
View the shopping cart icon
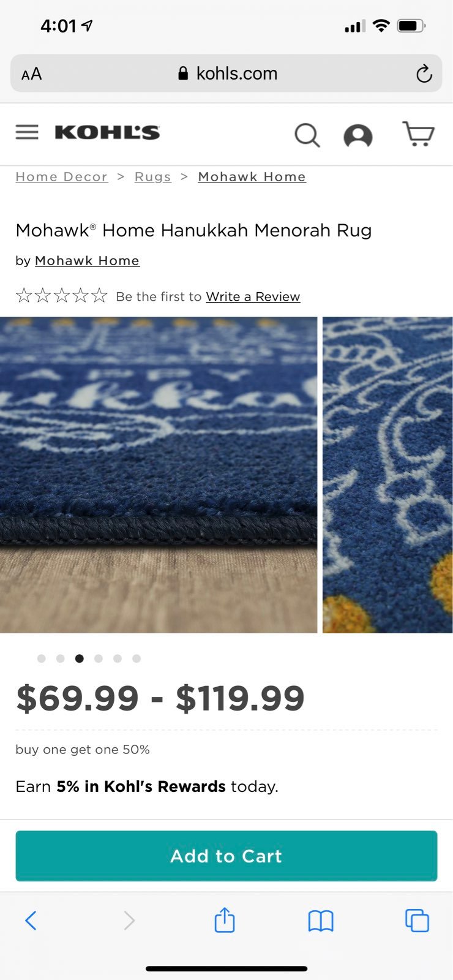418,134
